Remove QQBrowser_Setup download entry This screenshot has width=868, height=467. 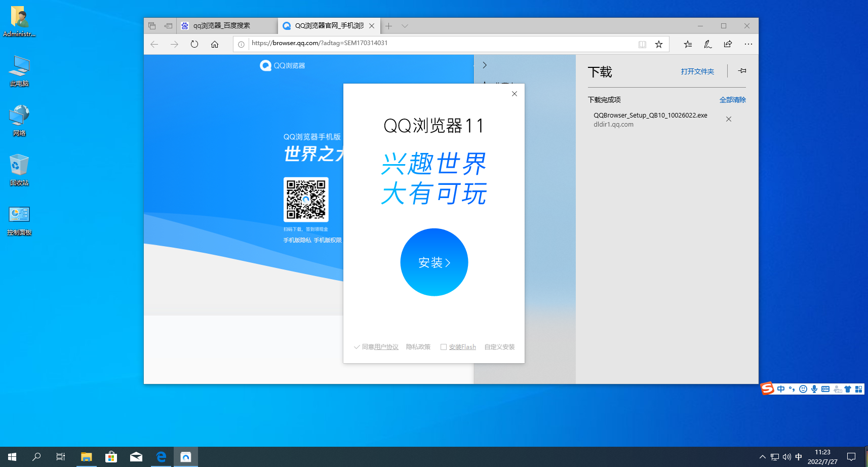pyautogui.click(x=729, y=119)
